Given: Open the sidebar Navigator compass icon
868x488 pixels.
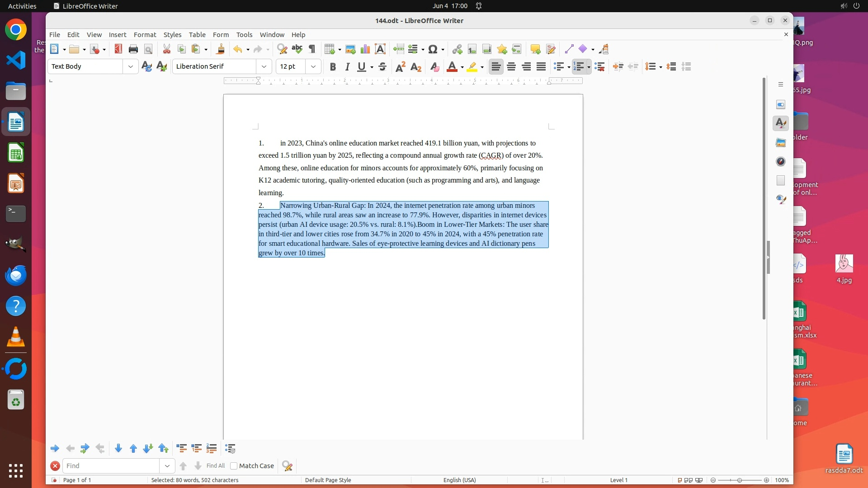Looking at the screenshot, I should tap(781, 162).
